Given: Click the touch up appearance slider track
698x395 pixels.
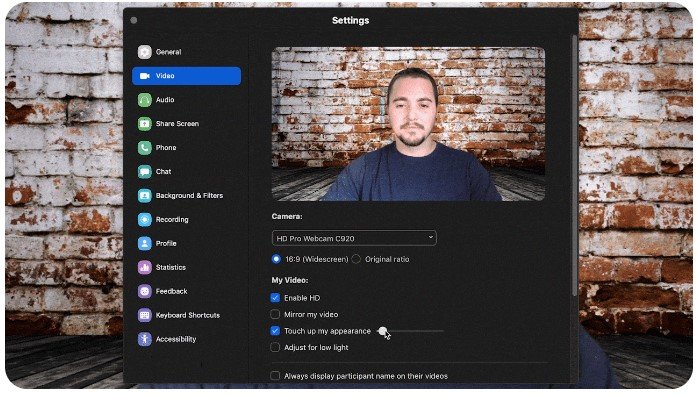Looking at the screenshot, I should (410, 331).
